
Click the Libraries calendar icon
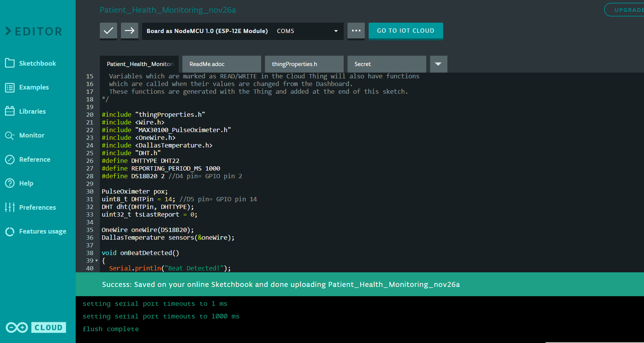pos(10,111)
